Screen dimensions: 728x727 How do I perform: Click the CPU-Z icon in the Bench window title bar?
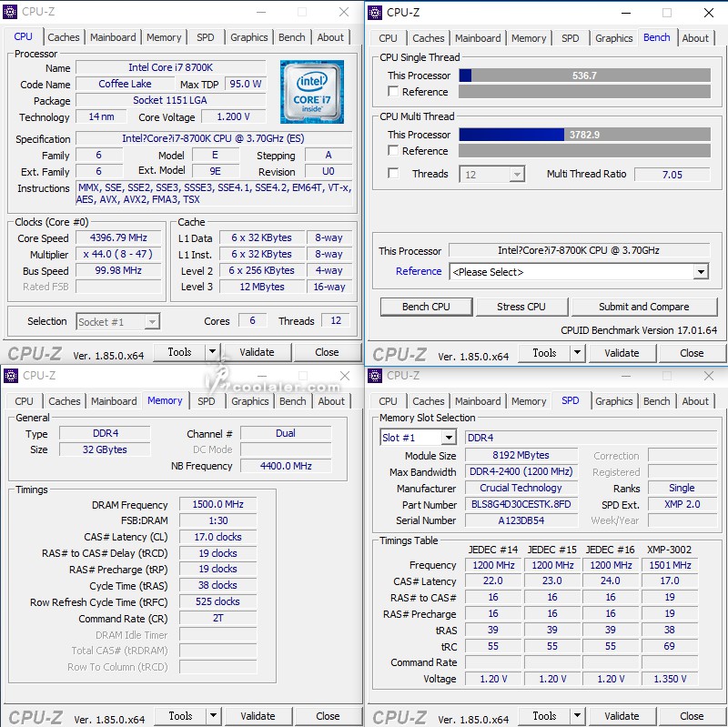click(375, 13)
